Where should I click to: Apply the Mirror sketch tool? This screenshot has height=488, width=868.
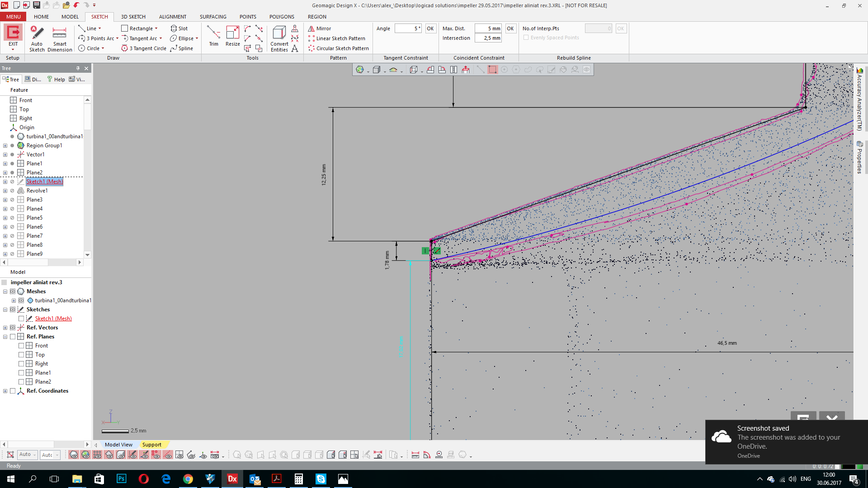tap(320, 28)
